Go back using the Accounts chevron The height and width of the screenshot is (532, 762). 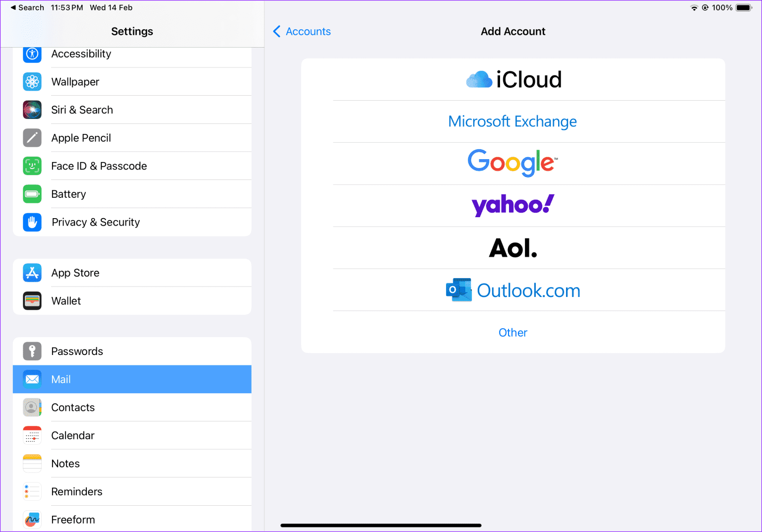tap(277, 31)
